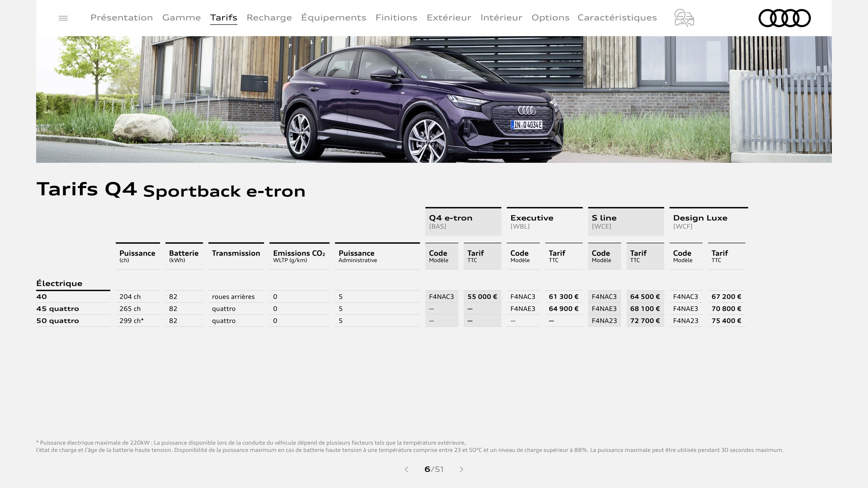Open the Extérieur tab
The height and width of the screenshot is (488, 868).
tap(449, 17)
